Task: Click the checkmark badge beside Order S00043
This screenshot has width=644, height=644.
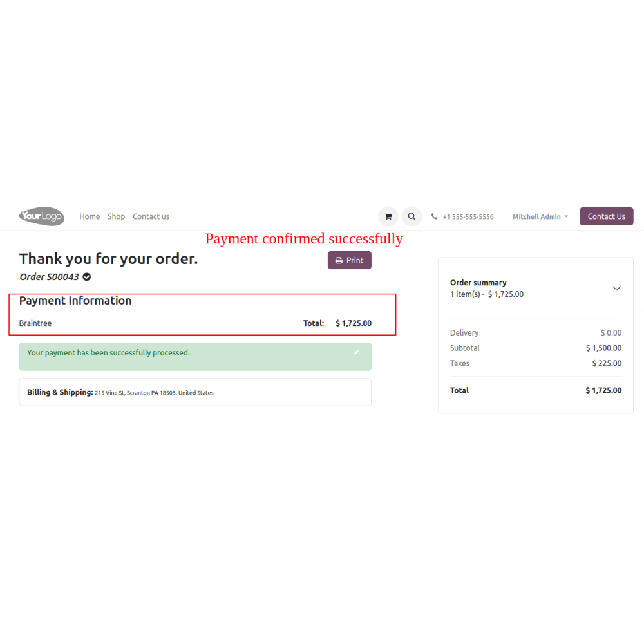Action: [x=87, y=277]
